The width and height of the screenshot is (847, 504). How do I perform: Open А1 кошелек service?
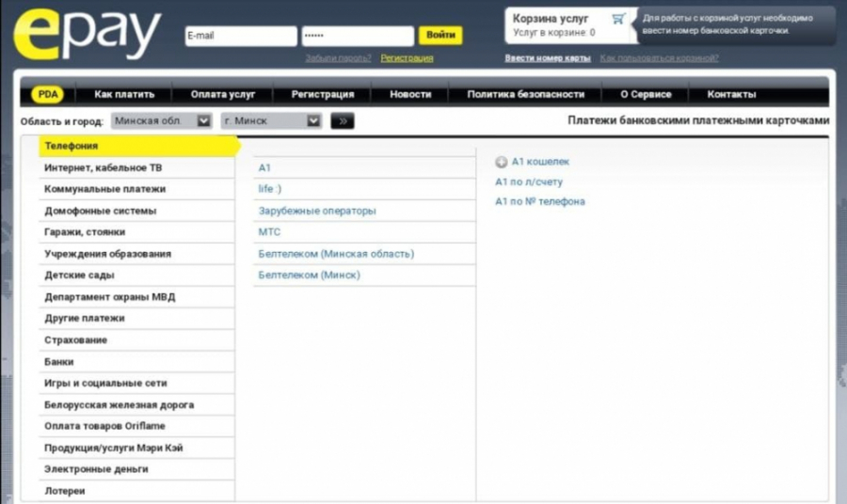click(x=540, y=162)
